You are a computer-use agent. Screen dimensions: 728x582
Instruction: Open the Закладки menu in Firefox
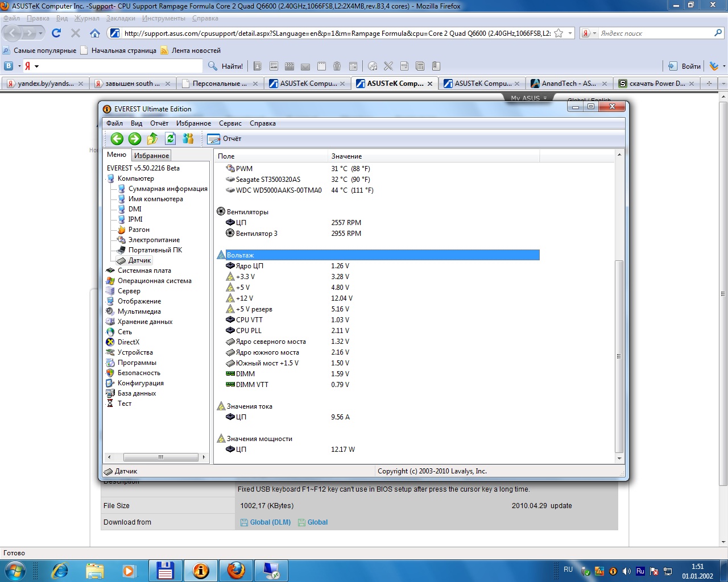pos(120,18)
